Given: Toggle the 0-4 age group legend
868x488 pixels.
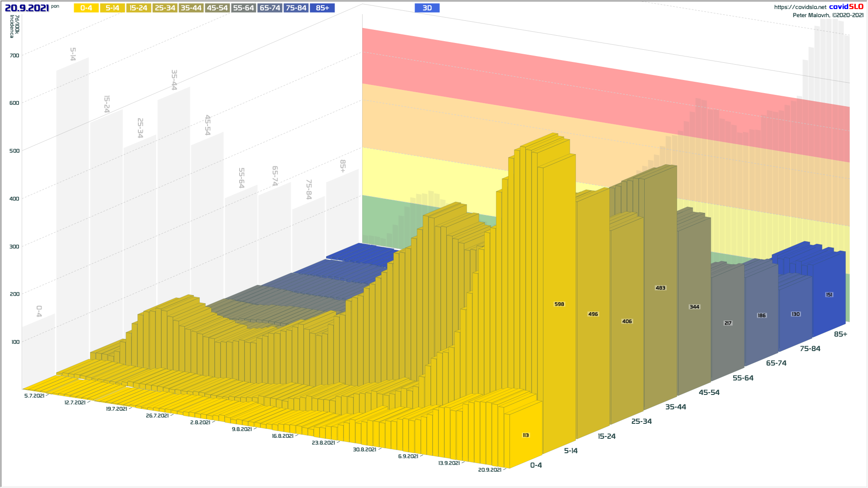Looking at the screenshot, I should point(86,8).
